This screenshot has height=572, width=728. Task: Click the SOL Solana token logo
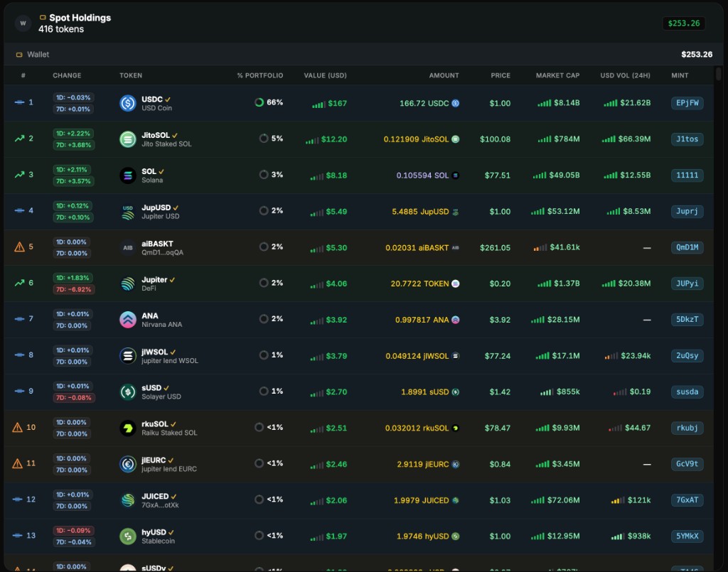(x=128, y=176)
